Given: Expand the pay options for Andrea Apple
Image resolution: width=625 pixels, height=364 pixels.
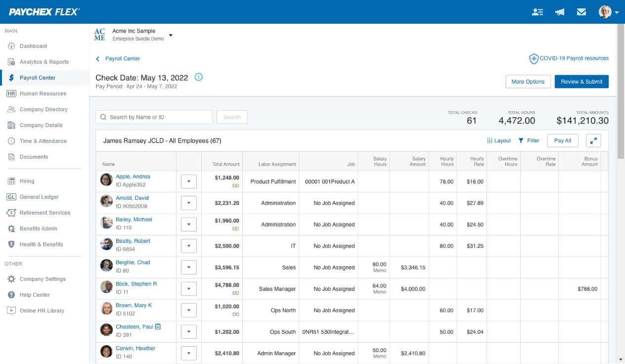Looking at the screenshot, I should pos(188,181).
